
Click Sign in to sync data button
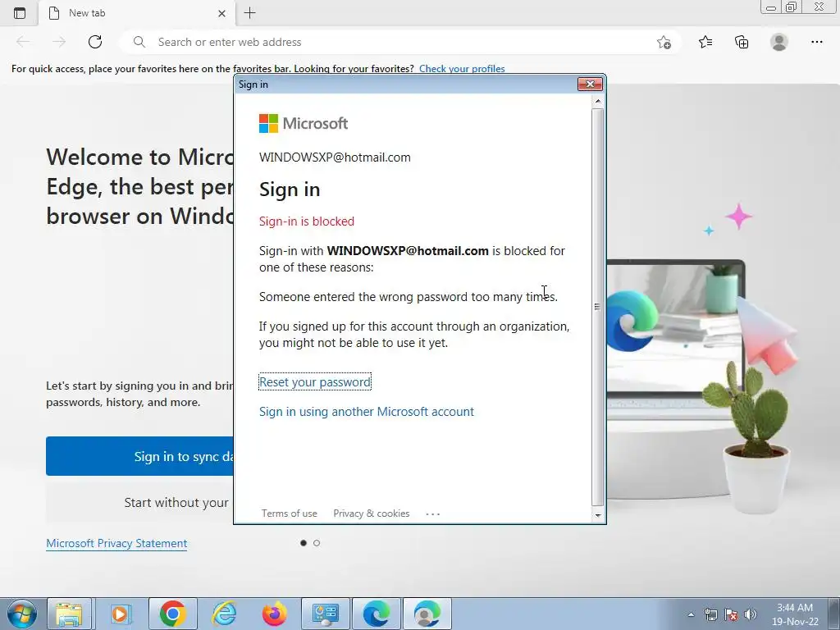pyautogui.click(x=139, y=456)
